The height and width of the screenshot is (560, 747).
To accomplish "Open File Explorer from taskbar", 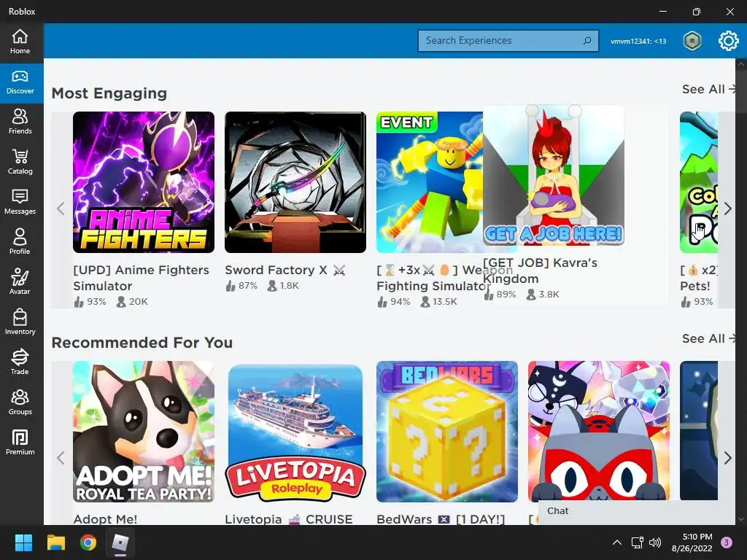I will (55, 542).
